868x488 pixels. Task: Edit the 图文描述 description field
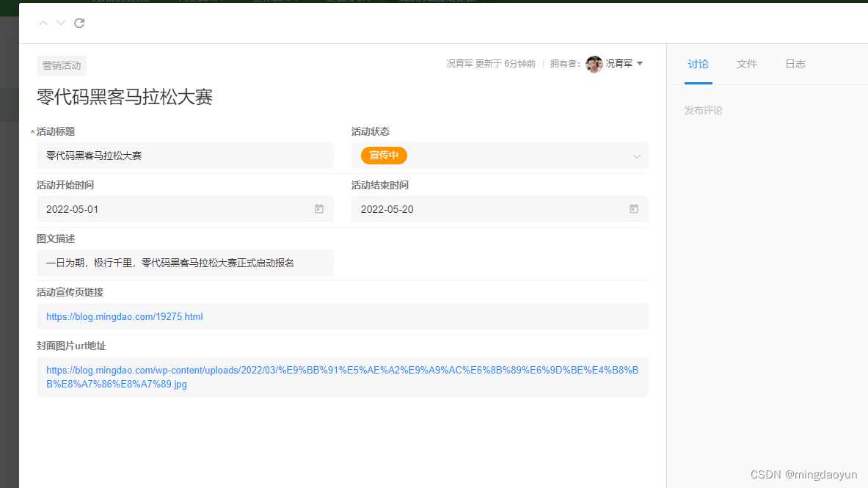point(185,262)
